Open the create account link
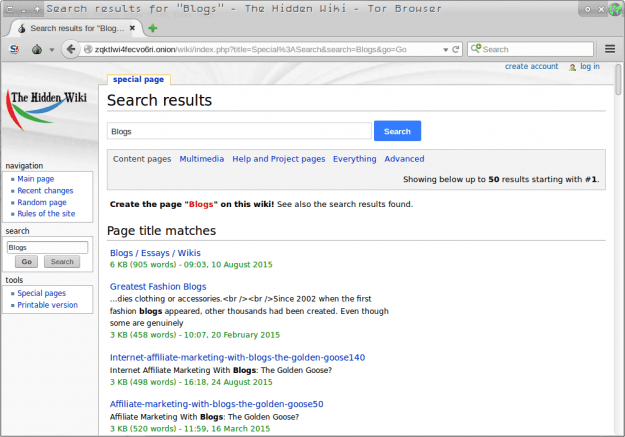 click(x=531, y=66)
